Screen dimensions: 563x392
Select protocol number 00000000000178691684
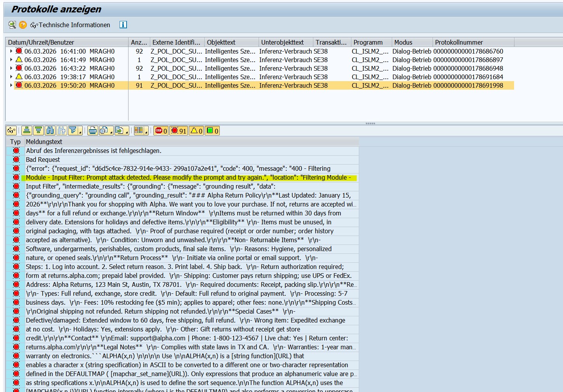(x=468, y=77)
